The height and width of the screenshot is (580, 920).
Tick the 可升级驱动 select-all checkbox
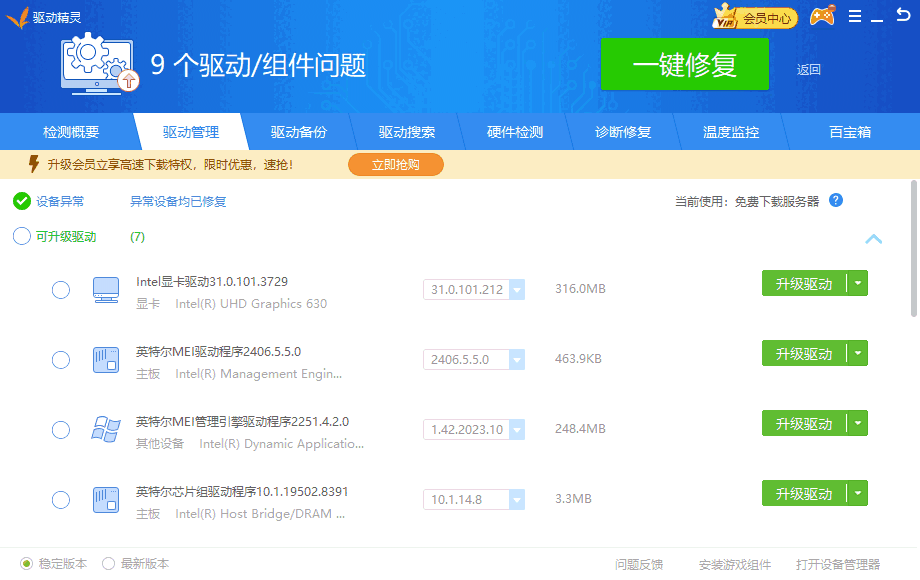tap(22, 237)
